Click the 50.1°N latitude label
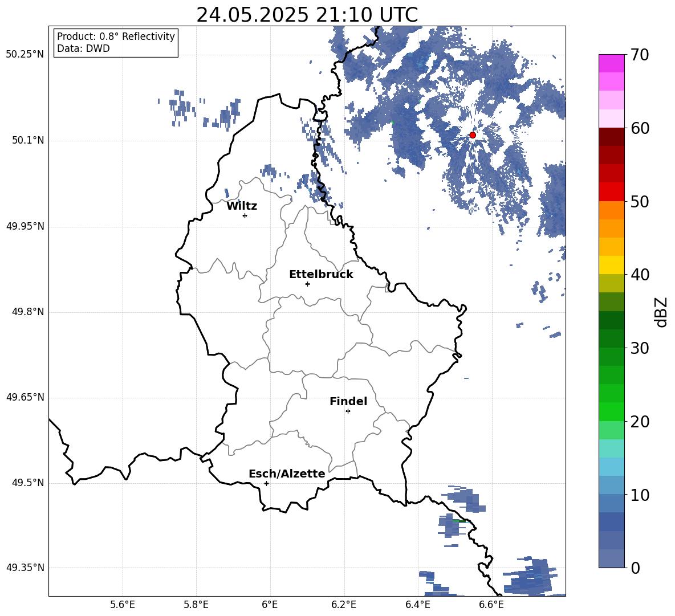Image resolution: width=675 pixels, height=616 pixels. pyautogui.click(x=28, y=140)
